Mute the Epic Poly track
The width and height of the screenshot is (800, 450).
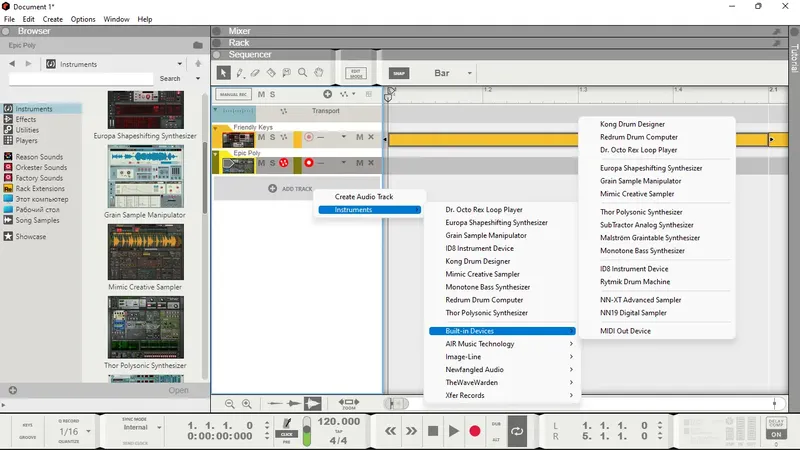click(261, 163)
